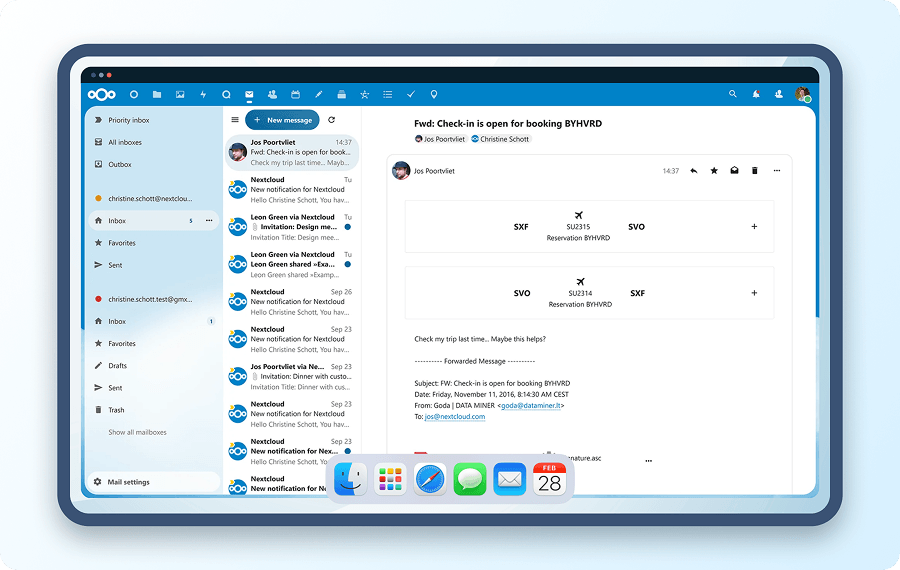Image resolution: width=900 pixels, height=570 pixels.
Task: Expand the SXF to SVO flight details
Action: pyautogui.click(x=754, y=227)
